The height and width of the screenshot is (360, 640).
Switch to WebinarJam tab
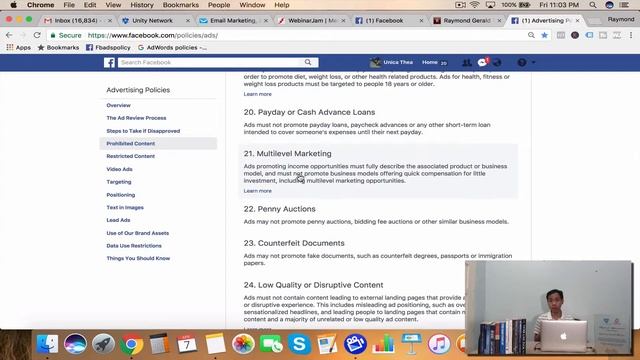point(312,20)
